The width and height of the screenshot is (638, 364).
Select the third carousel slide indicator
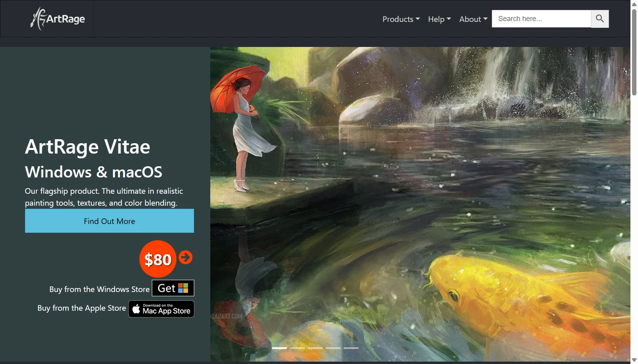[315, 348]
